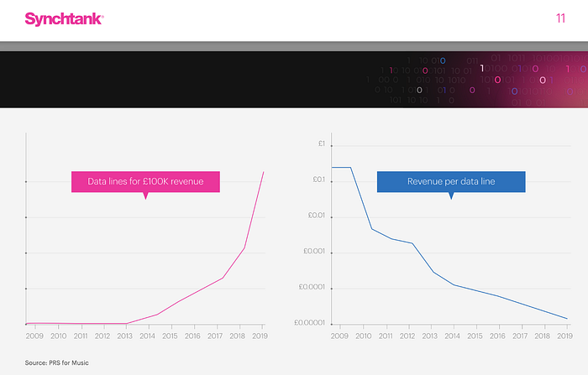Click the £0.1 axis label

coord(318,180)
